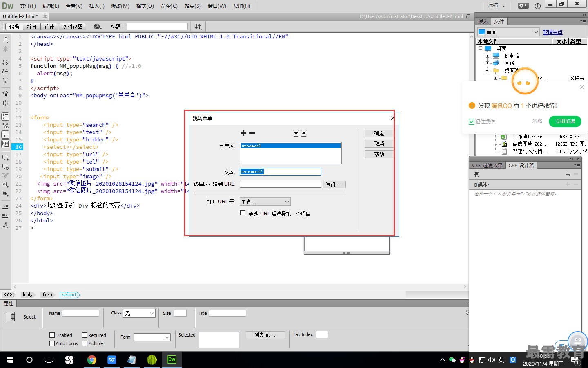Click the 文本 input field in dialog
Viewport: 588px width, 368px height.
tap(281, 172)
